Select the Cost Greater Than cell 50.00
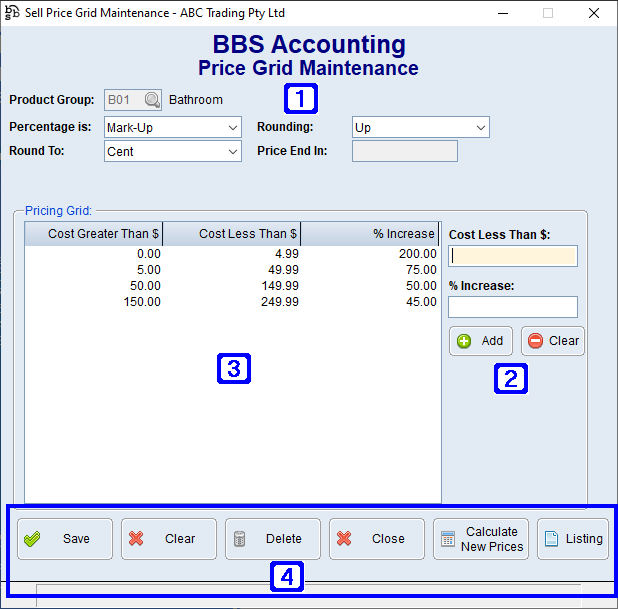 coord(145,286)
